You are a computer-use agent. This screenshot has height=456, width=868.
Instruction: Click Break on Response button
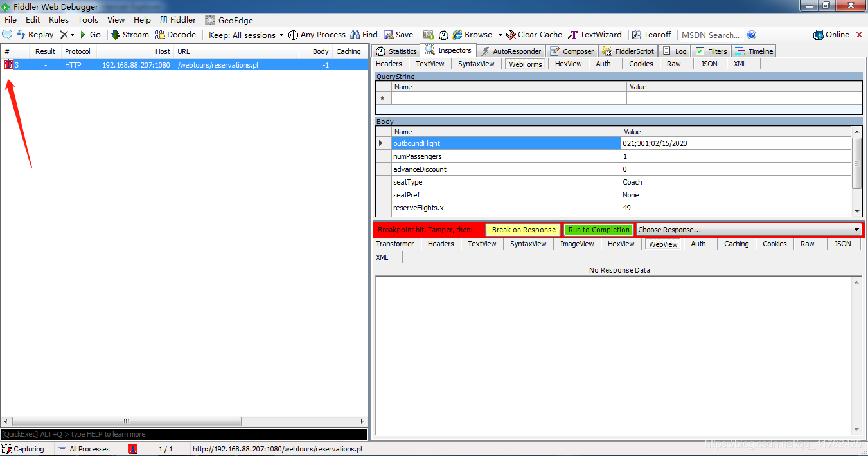click(524, 230)
